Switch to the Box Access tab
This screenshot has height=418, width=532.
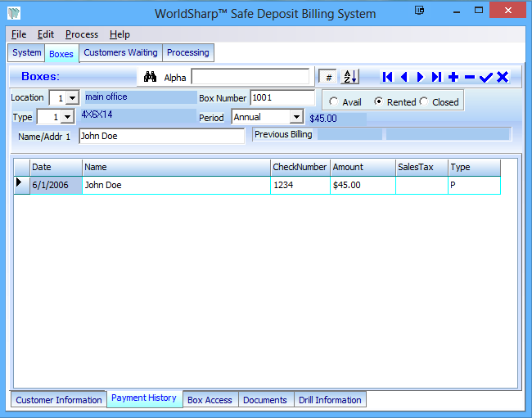pos(210,400)
